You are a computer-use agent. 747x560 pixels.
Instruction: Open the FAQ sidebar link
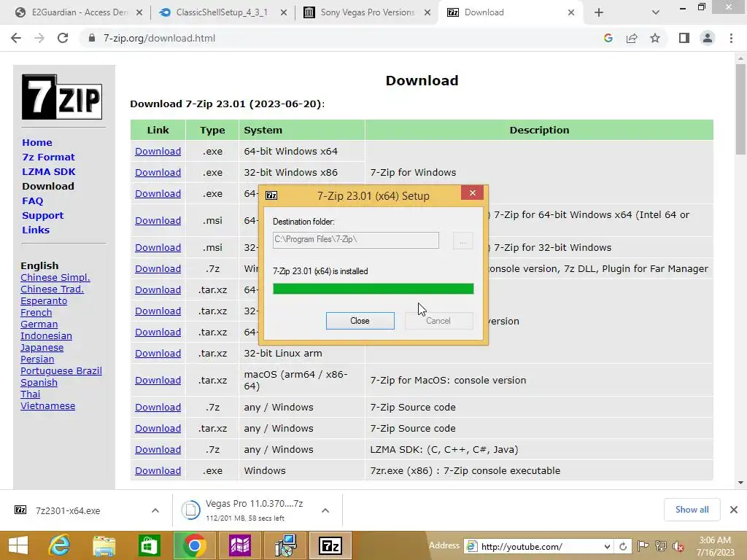point(32,201)
